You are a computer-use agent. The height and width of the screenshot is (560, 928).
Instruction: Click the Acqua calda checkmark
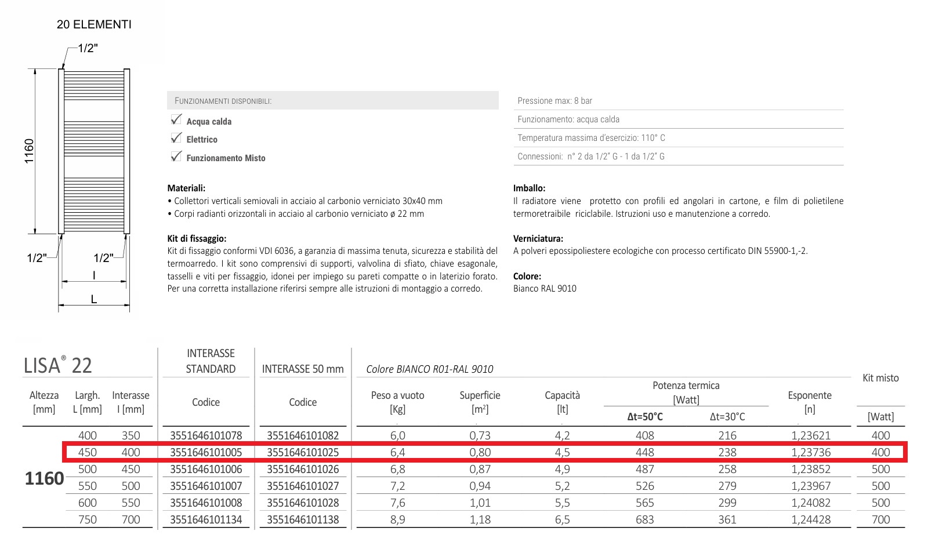(x=176, y=120)
